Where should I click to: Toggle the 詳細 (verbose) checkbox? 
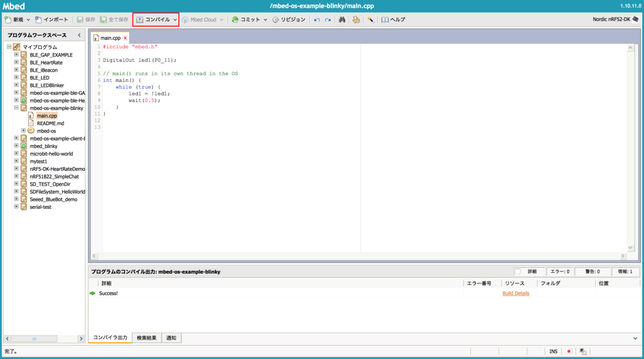(x=518, y=272)
